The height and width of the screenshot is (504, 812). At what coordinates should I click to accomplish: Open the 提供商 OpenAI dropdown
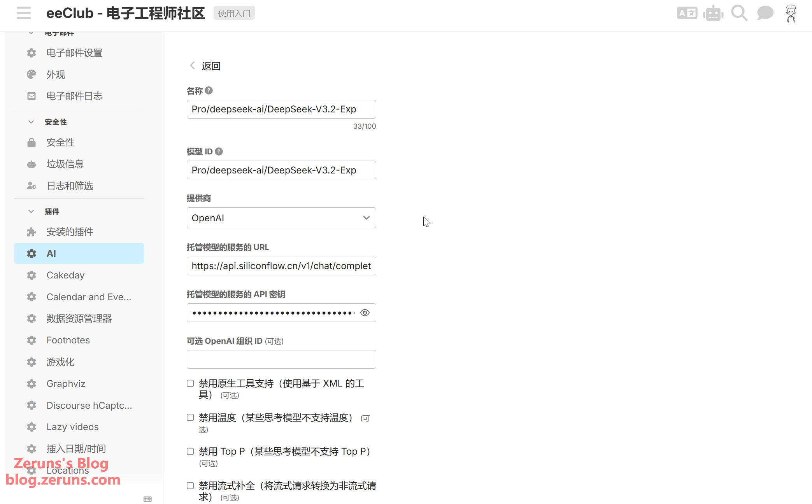click(281, 218)
